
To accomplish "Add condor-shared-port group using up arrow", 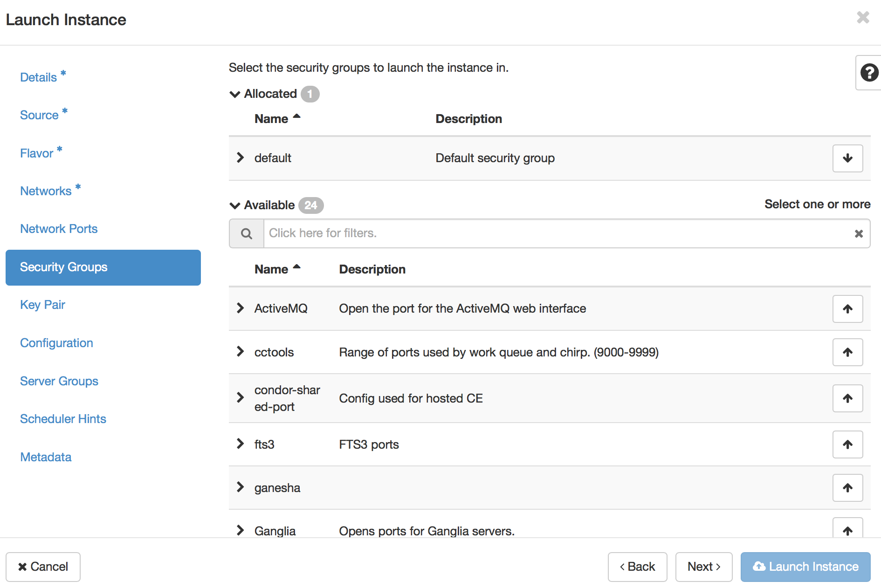I will click(x=847, y=398).
